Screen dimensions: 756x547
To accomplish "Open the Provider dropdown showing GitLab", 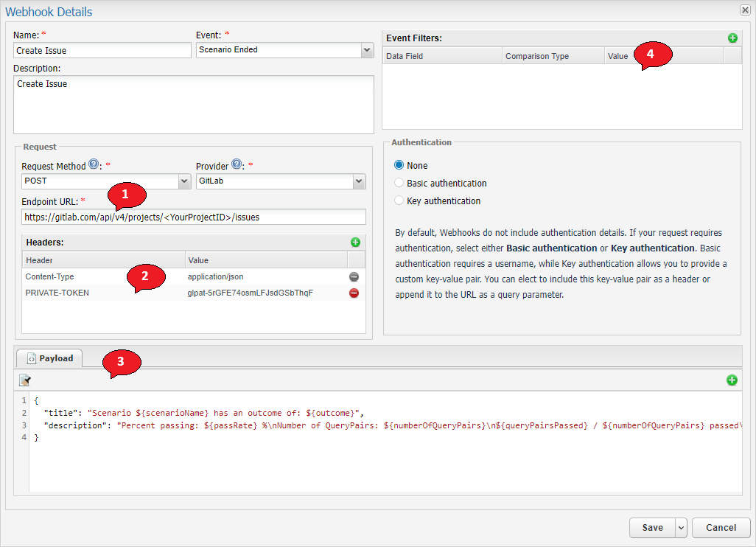I will pyautogui.click(x=359, y=181).
